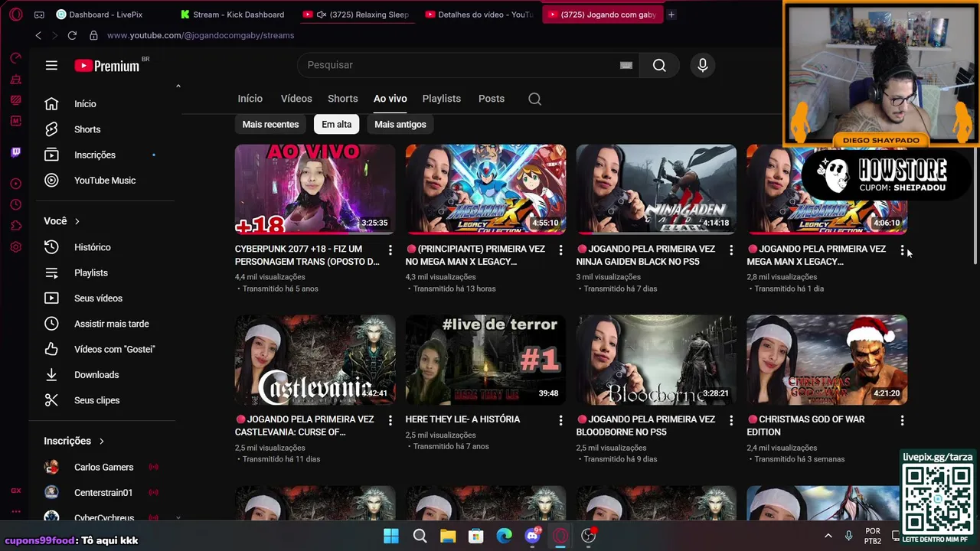Open CYBERPUNK 2077 video thumbnail
This screenshot has width=980, height=551.
coord(315,189)
